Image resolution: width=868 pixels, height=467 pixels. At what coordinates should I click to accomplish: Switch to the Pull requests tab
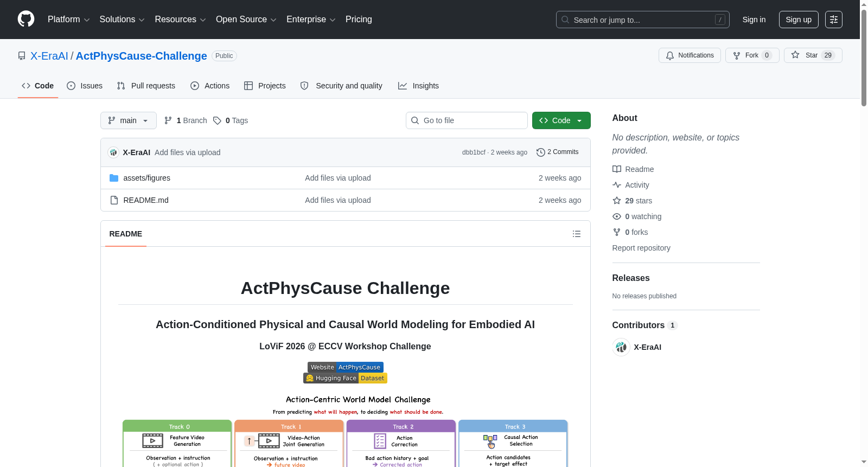coord(146,86)
